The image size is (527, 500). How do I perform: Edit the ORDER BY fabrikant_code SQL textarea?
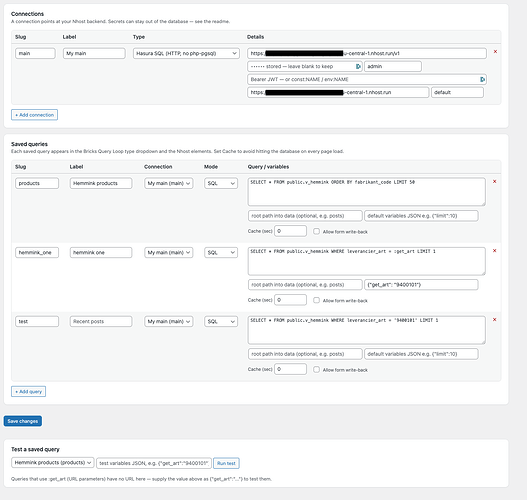pyautogui.click(x=367, y=192)
